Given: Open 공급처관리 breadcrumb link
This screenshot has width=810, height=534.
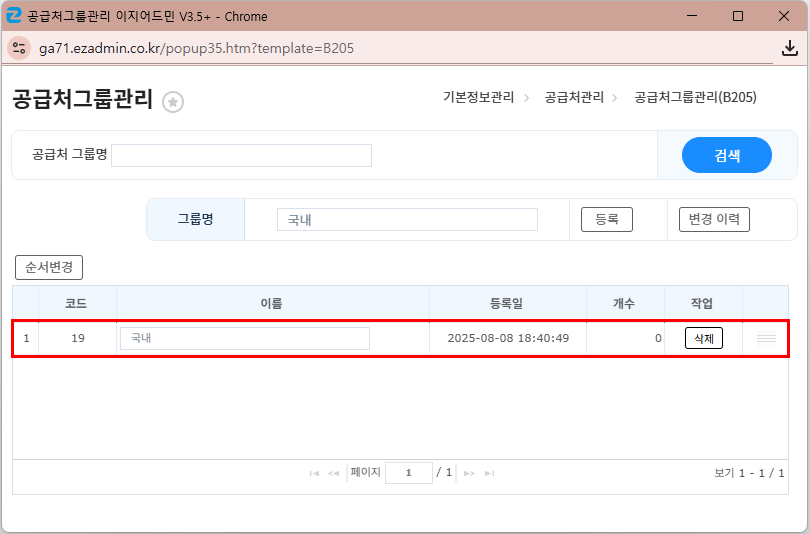Looking at the screenshot, I should [x=574, y=97].
